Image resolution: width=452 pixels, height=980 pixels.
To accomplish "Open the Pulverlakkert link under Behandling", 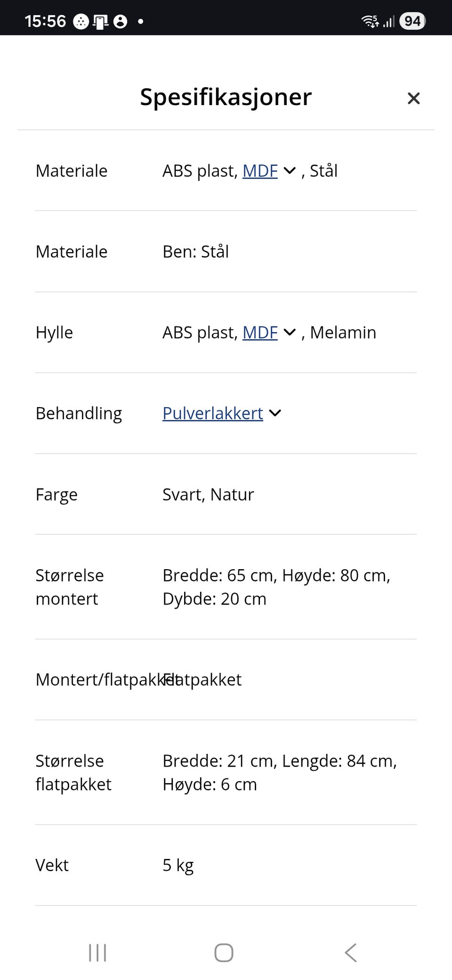I will [212, 413].
